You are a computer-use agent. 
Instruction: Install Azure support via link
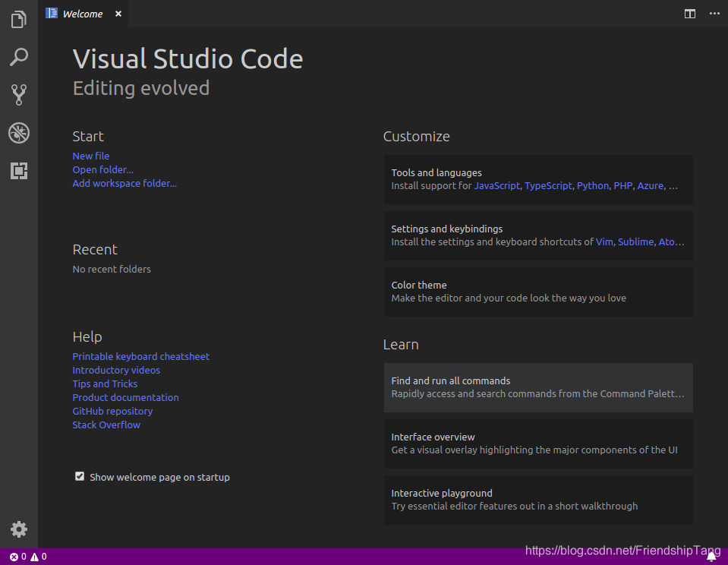click(x=650, y=186)
